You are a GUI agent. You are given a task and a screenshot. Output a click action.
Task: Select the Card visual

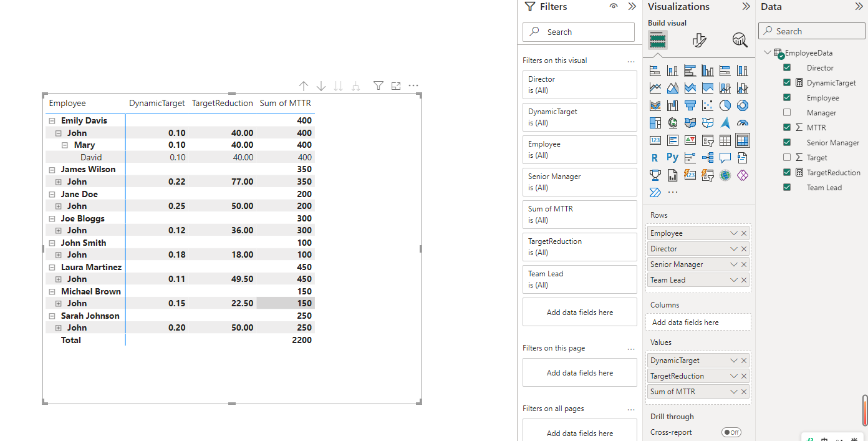(x=655, y=140)
